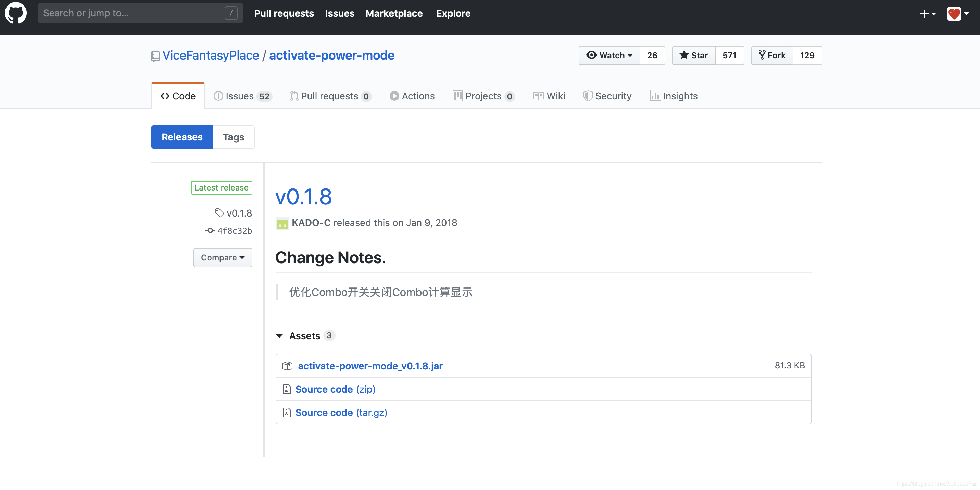Open the Wiki tab
The image size is (980, 490).
tap(549, 96)
